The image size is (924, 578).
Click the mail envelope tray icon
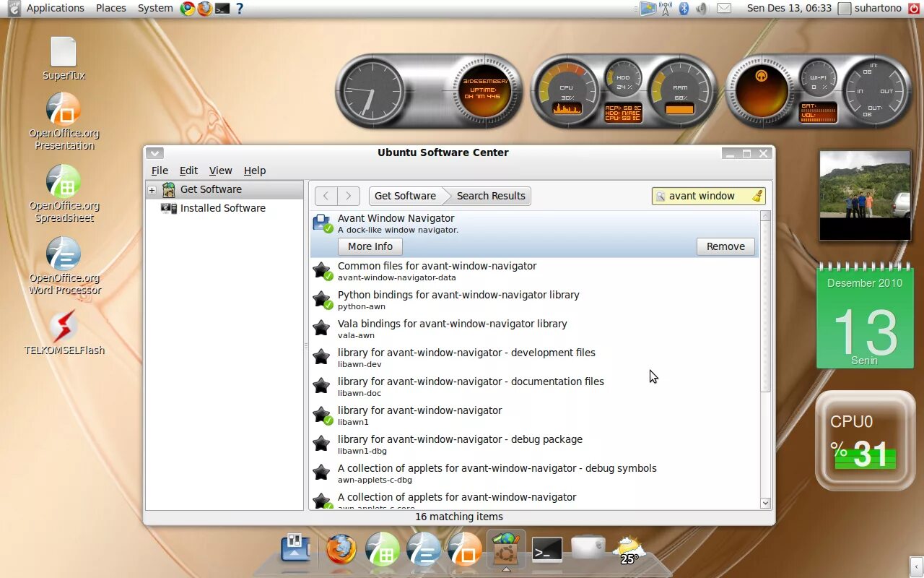point(724,9)
